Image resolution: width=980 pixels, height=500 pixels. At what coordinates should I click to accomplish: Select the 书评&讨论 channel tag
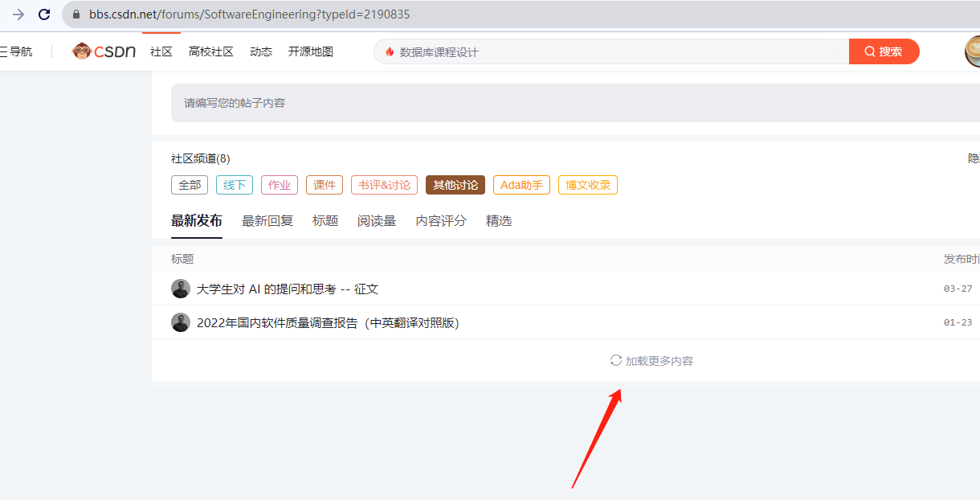coord(385,185)
